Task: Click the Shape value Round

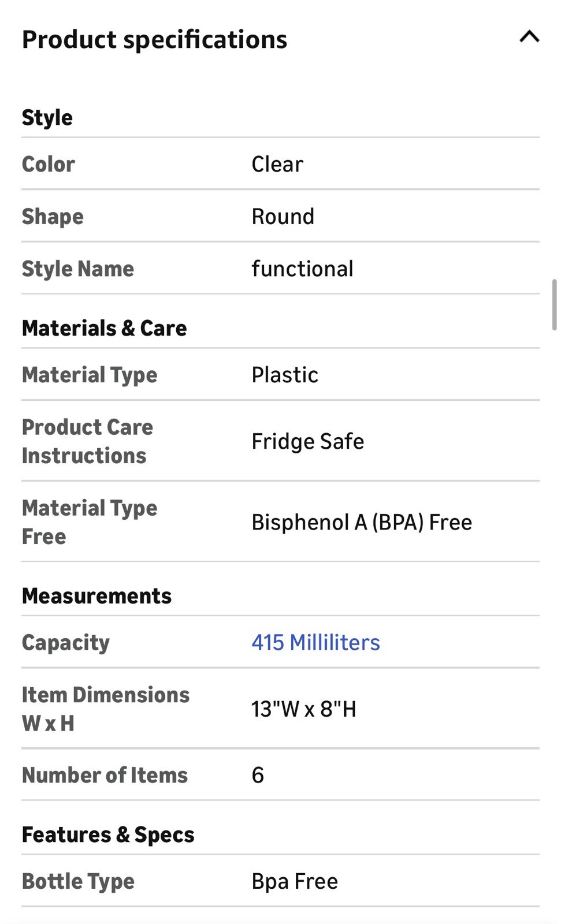Action: coord(283,217)
